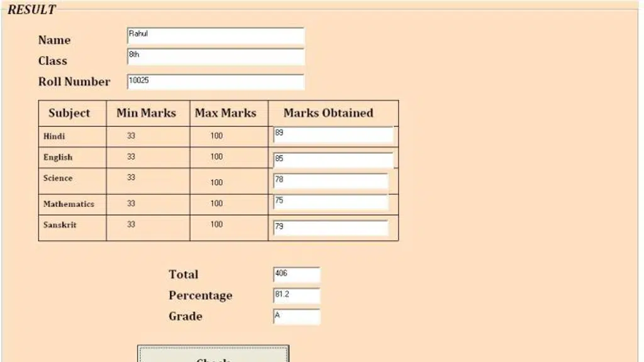644x362 pixels.
Task: Select the Min Marks column header
Action: pos(146,113)
